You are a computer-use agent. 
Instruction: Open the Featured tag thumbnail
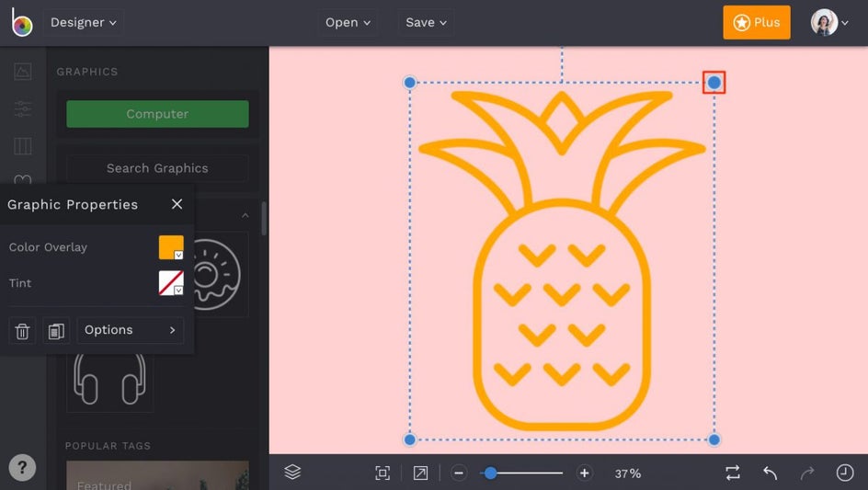tap(157, 475)
